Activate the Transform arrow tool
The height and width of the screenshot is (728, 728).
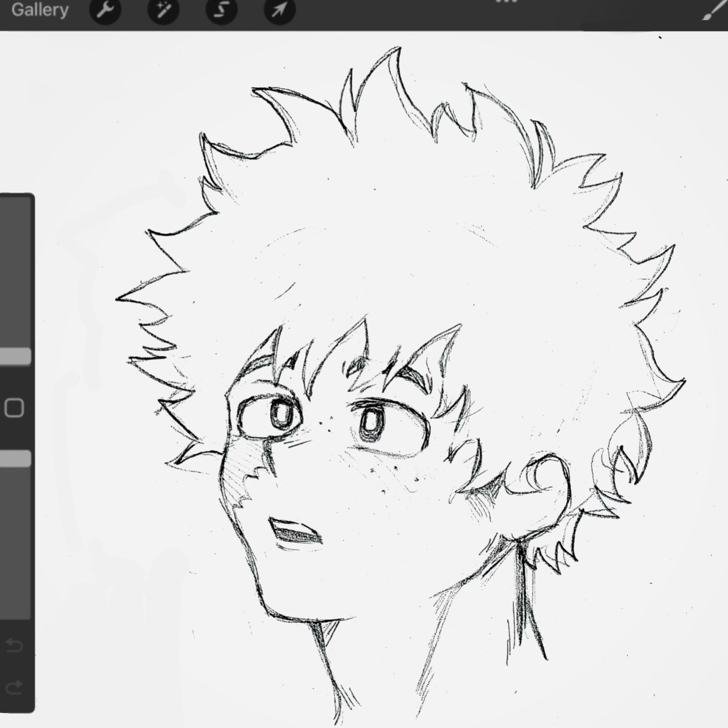pyautogui.click(x=280, y=10)
